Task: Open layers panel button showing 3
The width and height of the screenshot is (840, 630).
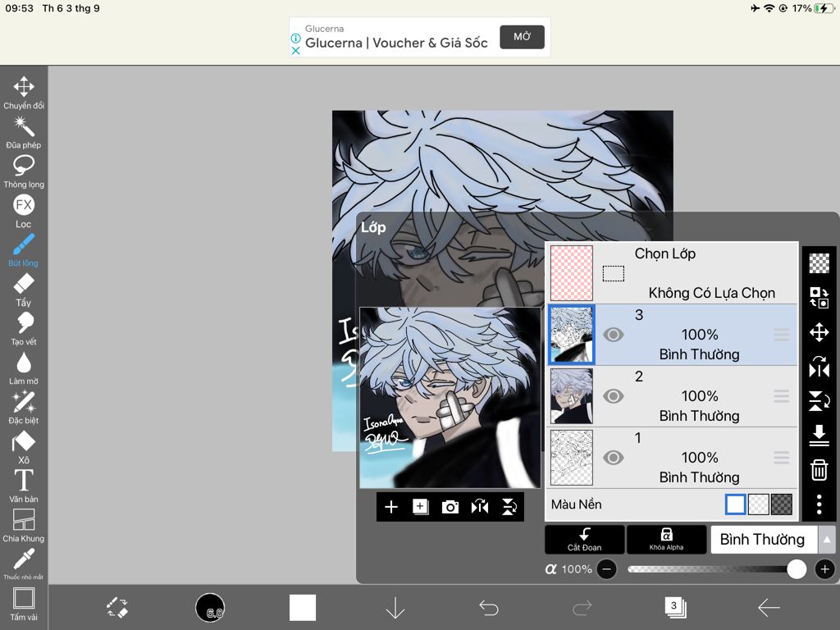Action: pyautogui.click(x=675, y=608)
